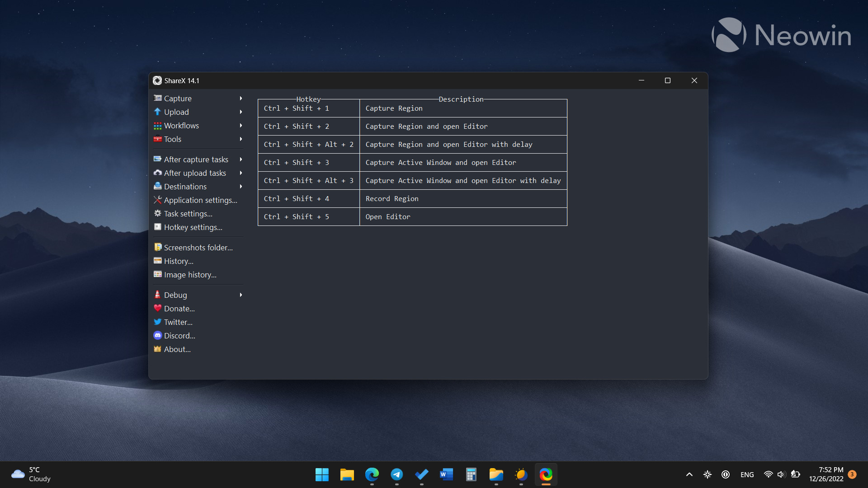Click Capture Active Window and open Editor row

[412, 163]
